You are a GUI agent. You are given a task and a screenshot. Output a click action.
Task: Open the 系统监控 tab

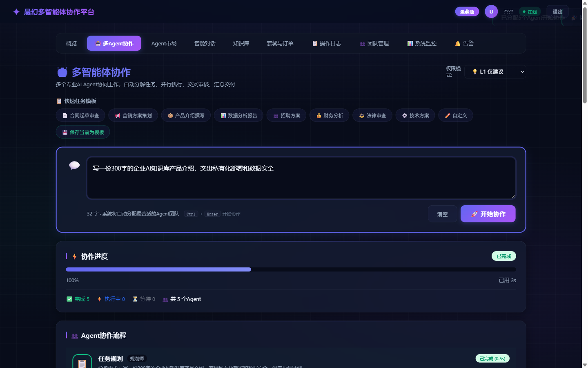(422, 43)
